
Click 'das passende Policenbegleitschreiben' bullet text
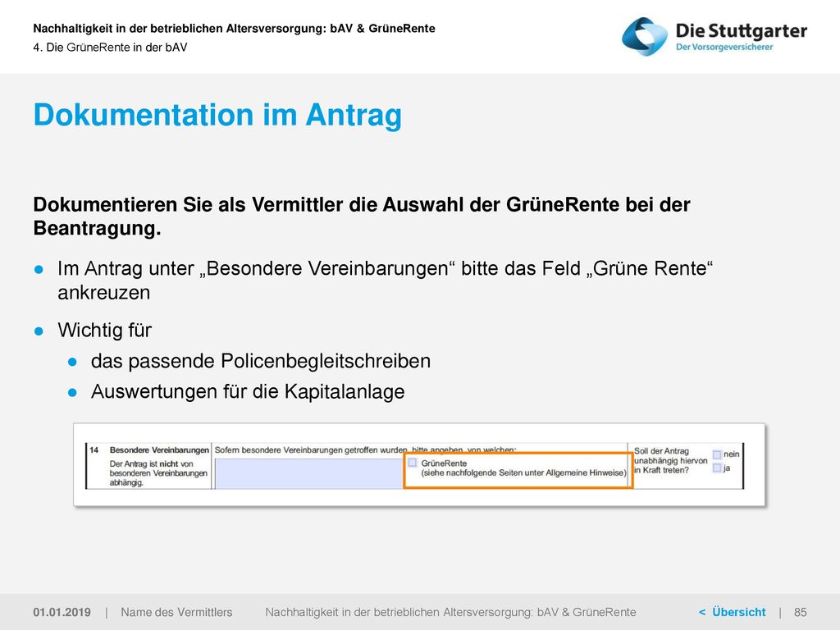coord(261,361)
